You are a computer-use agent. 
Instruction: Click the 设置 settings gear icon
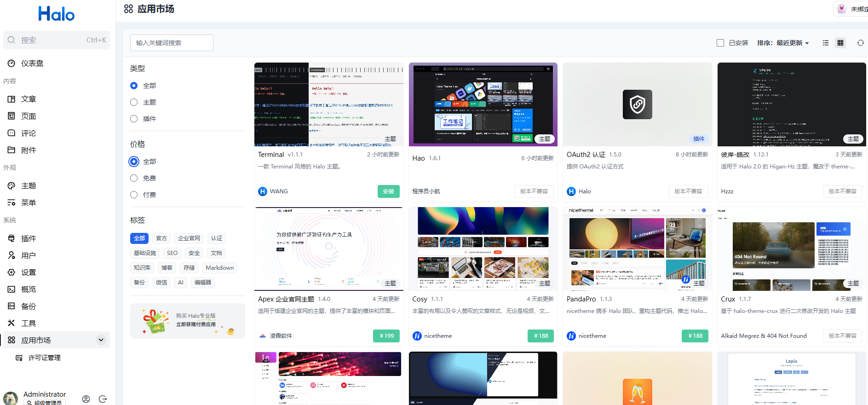(11, 272)
